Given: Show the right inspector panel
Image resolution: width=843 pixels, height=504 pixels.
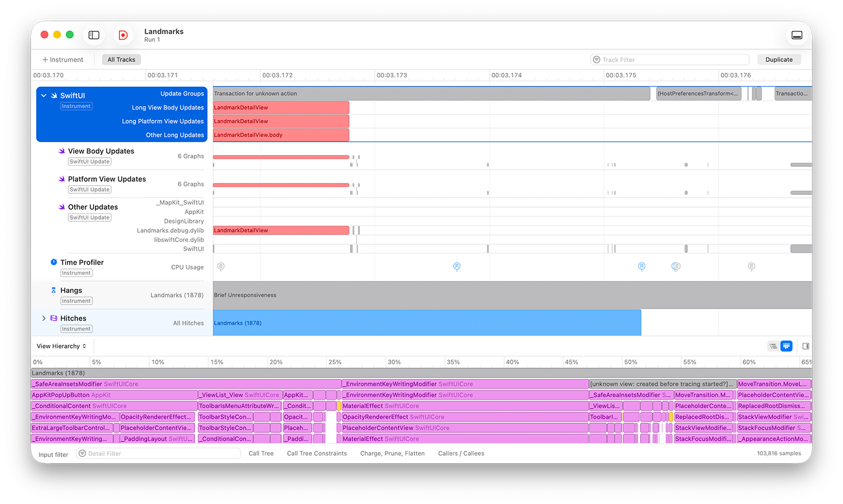Looking at the screenshot, I should coord(806,346).
